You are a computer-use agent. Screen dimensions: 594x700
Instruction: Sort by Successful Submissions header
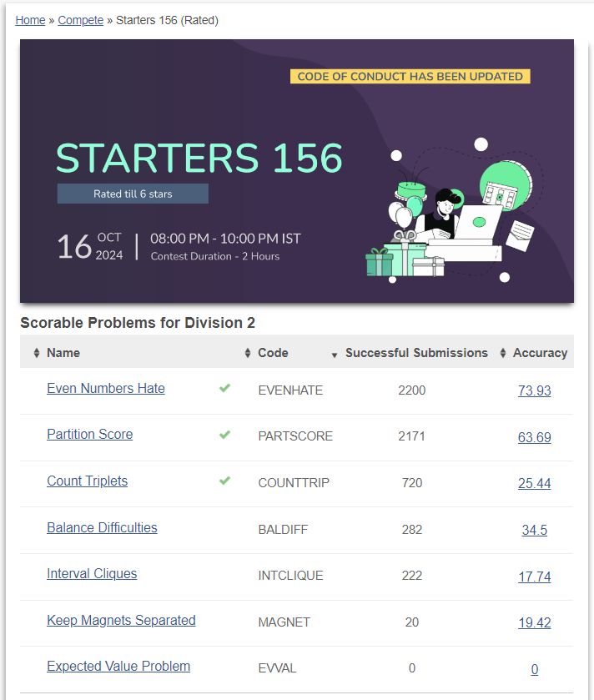(x=416, y=353)
